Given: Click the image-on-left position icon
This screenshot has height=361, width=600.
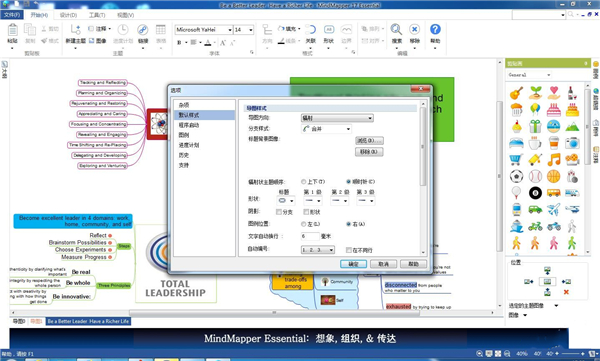Looking at the screenshot, I should pyautogui.click(x=529, y=282).
